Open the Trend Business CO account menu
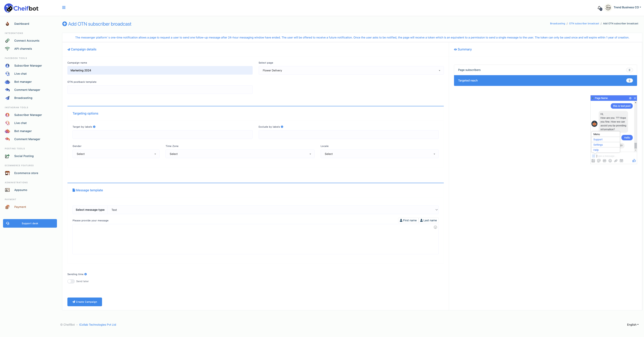This screenshot has height=337, width=644. [x=627, y=8]
